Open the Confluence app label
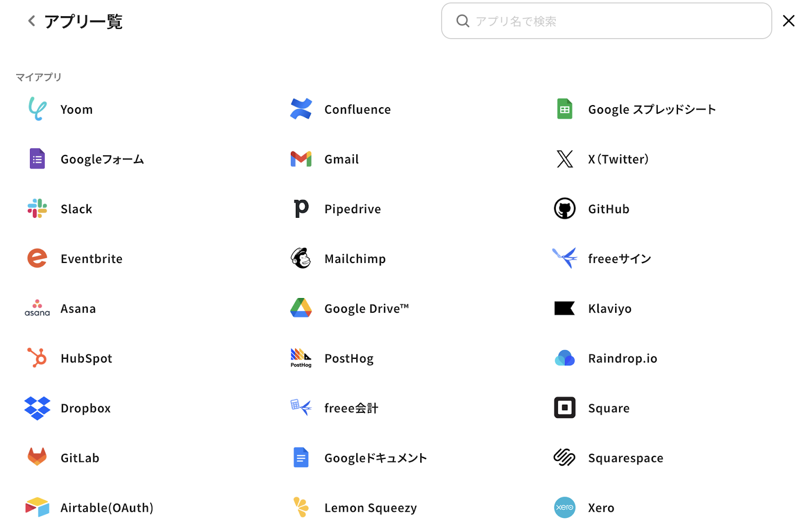The image size is (812, 532). pos(357,110)
